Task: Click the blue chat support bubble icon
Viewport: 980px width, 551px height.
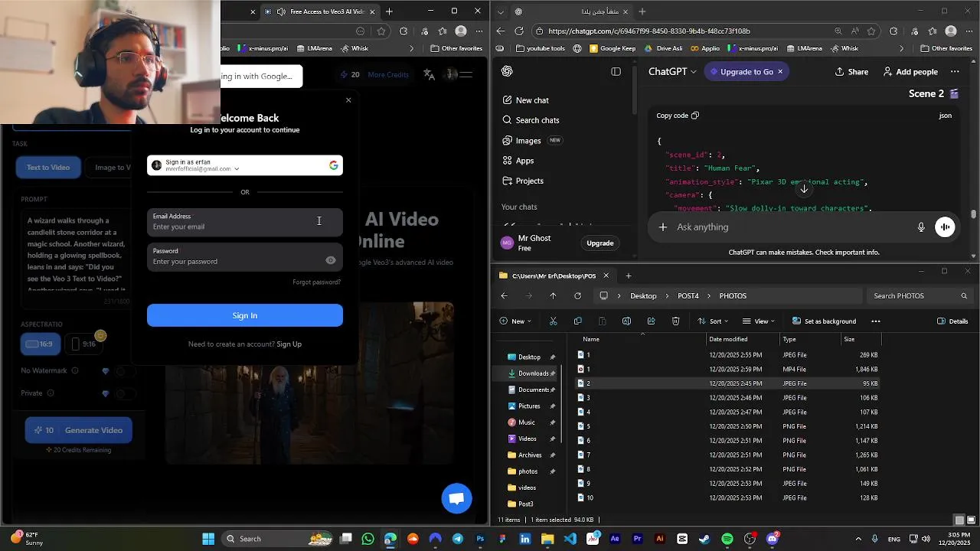Action: (x=456, y=499)
